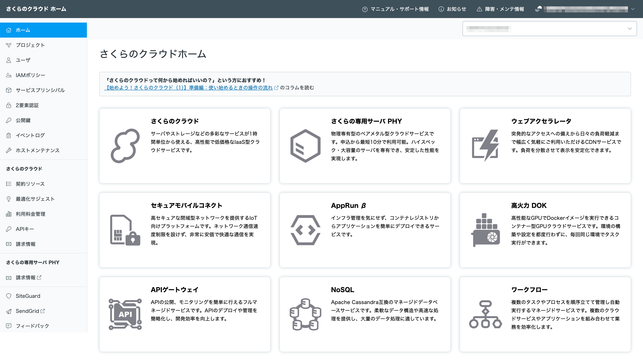This screenshot has height=364, width=643.
Task: Click the ワークフロー flowchart icon
Action: pyautogui.click(x=485, y=314)
